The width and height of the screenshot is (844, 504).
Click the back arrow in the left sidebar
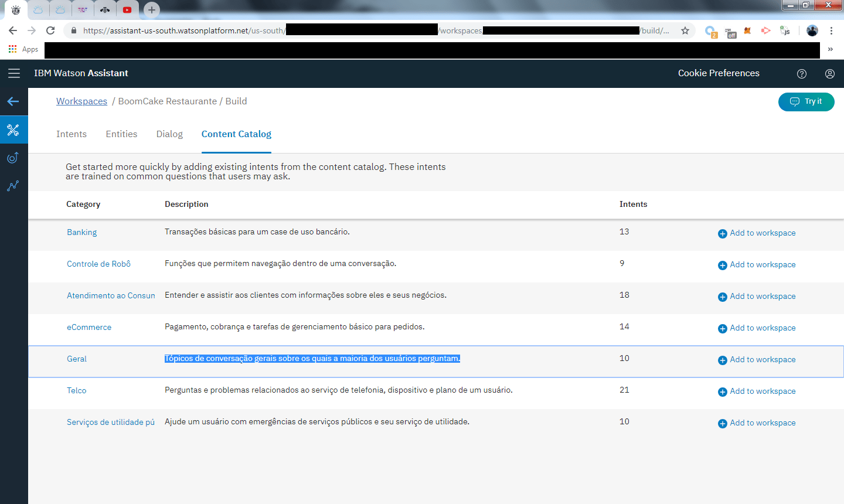[x=13, y=101]
